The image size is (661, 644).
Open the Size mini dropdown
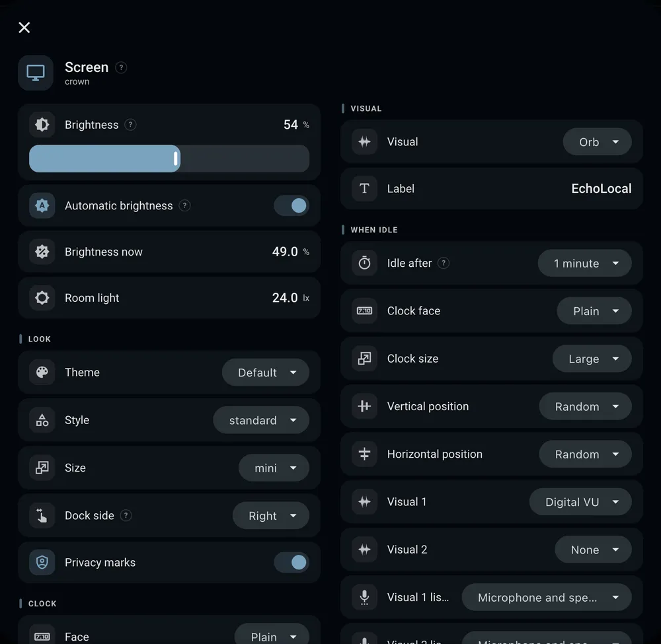click(274, 468)
